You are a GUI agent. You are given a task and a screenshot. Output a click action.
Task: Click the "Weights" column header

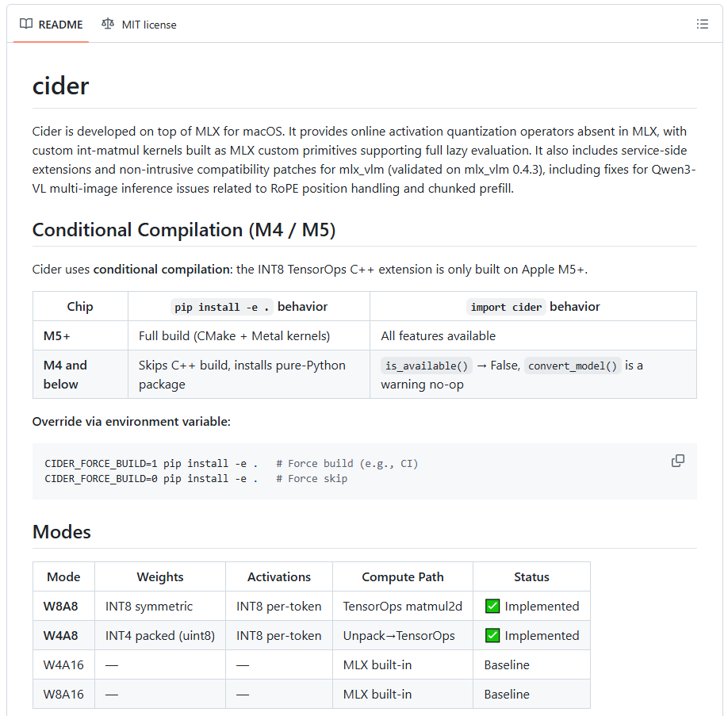[x=160, y=576]
